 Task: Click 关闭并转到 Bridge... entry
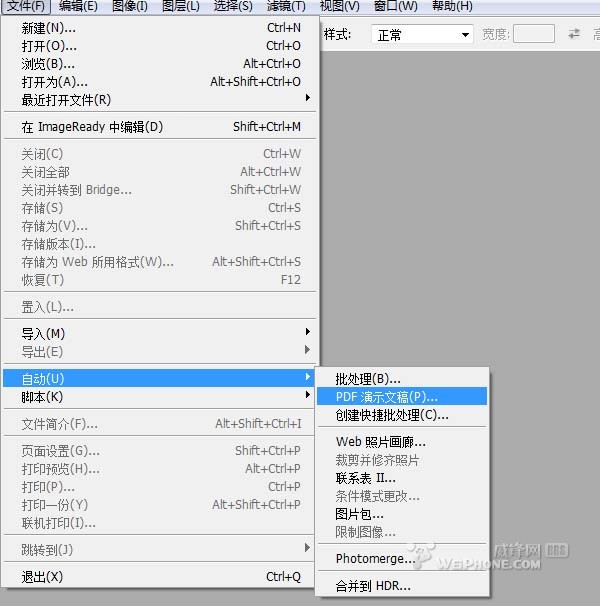click(161, 190)
